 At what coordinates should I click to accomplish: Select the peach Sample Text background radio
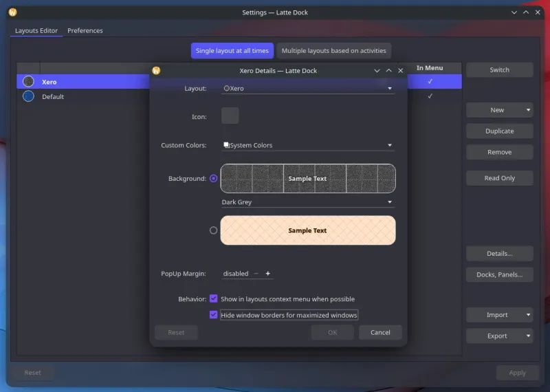(213, 230)
